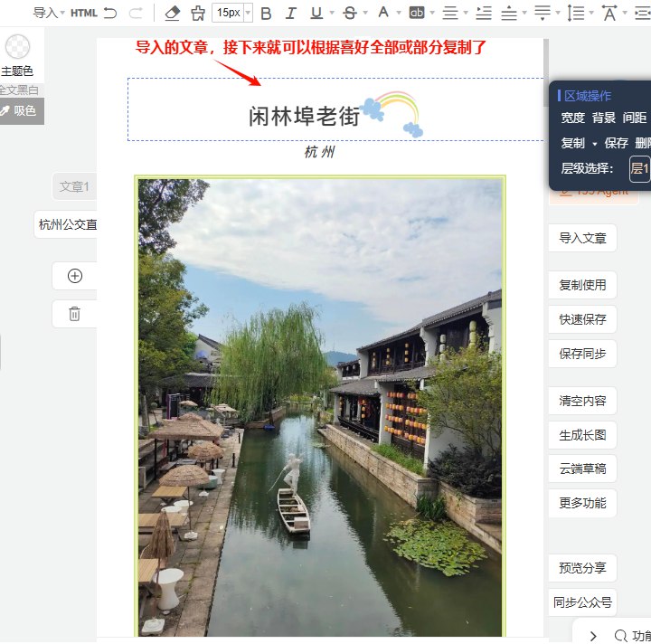Open the function search magnifier icon
This screenshot has width=651, height=644.
[x=620, y=636]
